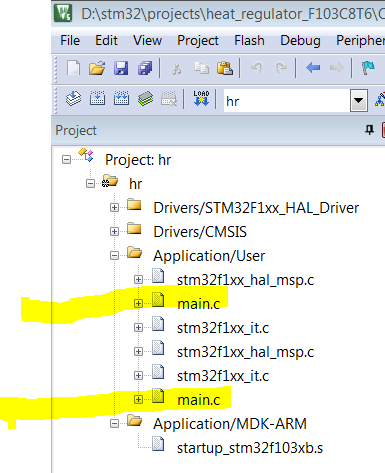Select the Application/User group label
385x473 pixels.
point(209,256)
